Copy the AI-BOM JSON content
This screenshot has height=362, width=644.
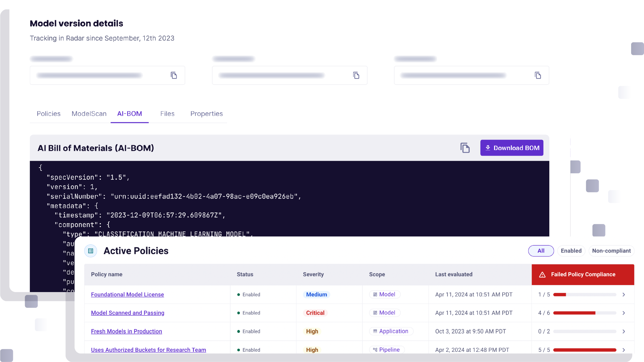(x=465, y=148)
